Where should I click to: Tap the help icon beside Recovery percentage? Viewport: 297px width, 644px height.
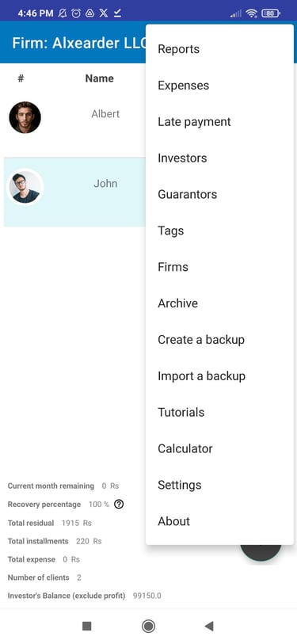[x=119, y=504]
